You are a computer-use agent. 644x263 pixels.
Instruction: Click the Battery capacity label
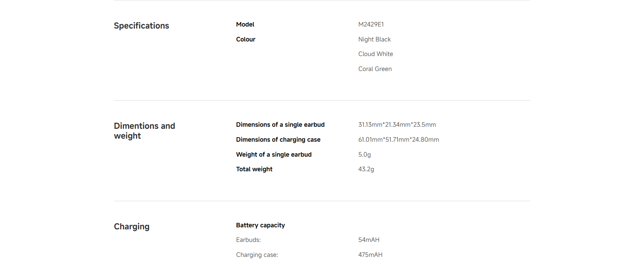[261, 225]
